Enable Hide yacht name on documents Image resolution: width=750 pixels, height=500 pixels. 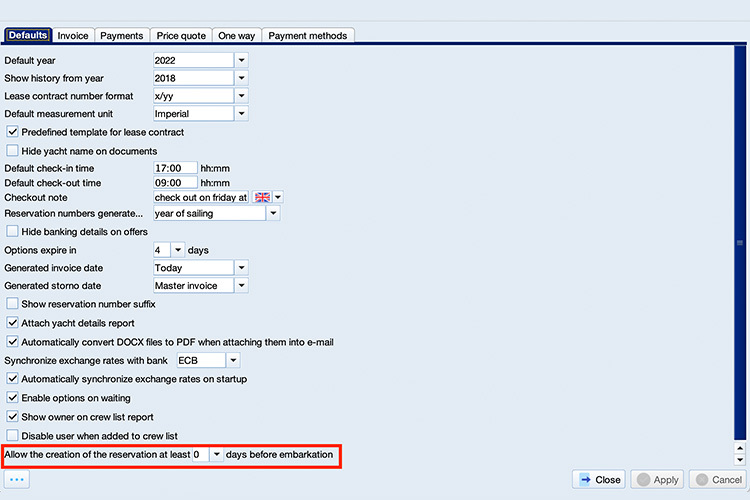click(13, 151)
